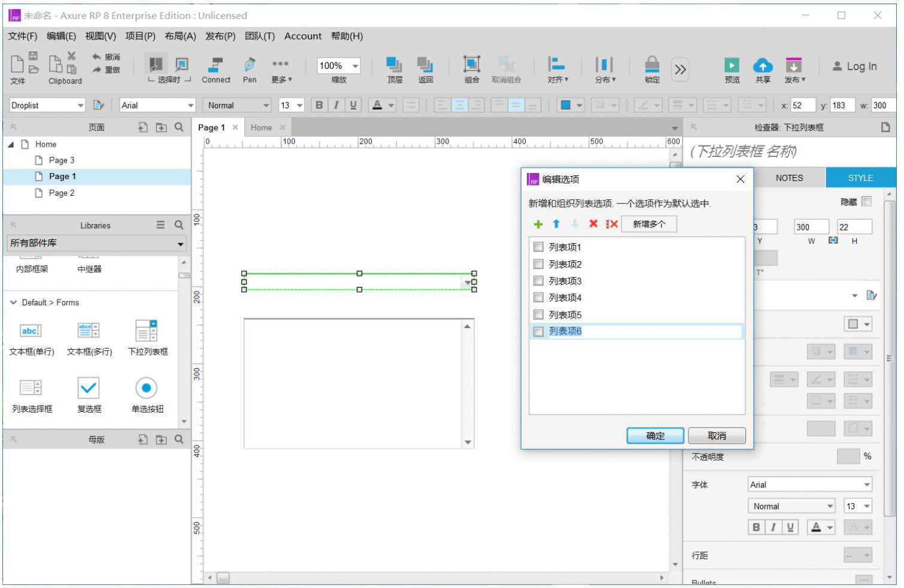The width and height of the screenshot is (904, 588).
Task: Move option up with blue arrow
Action: pos(556,224)
